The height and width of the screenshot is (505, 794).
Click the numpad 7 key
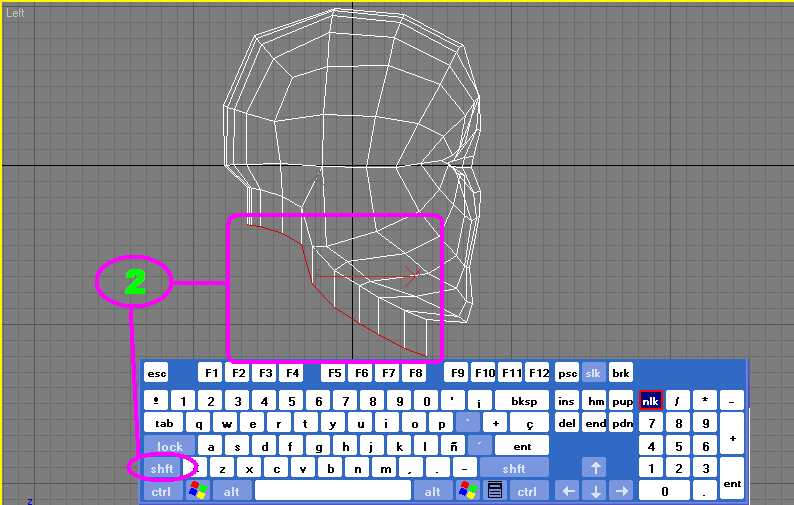pyautogui.click(x=651, y=423)
